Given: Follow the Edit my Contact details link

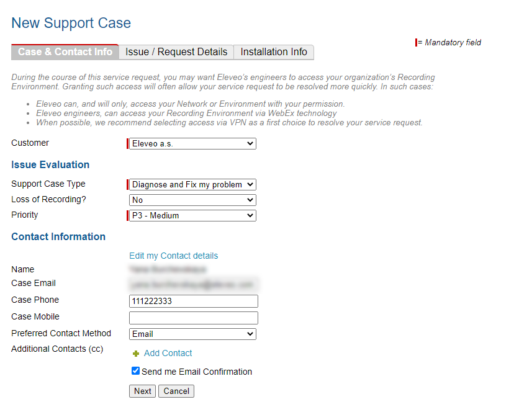Looking at the screenshot, I should pos(173,256).
